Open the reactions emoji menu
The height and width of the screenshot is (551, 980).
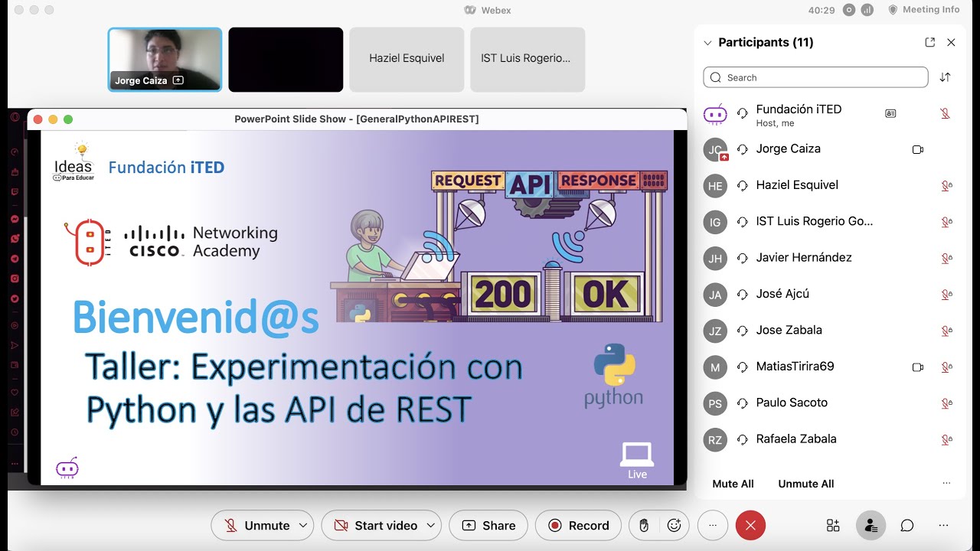tap(674, 526)
